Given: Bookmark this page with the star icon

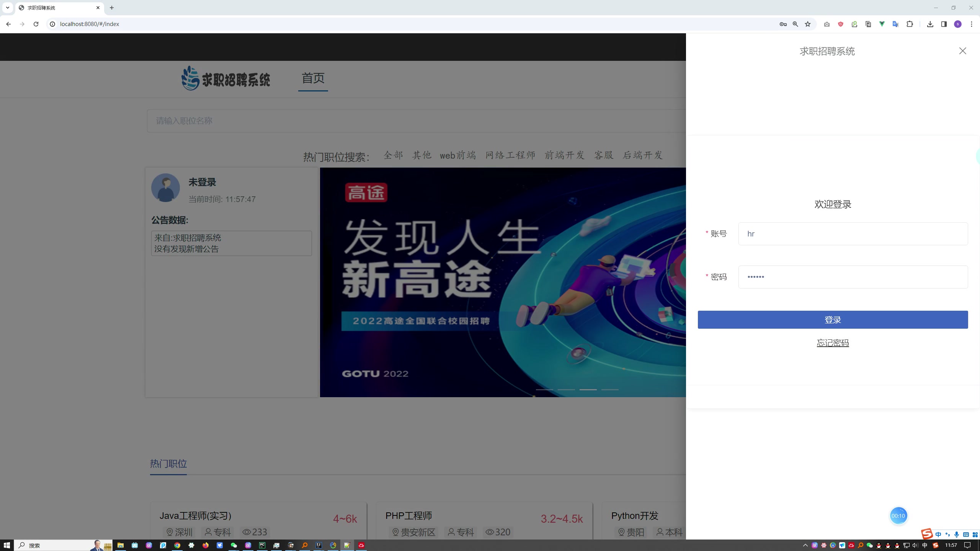Looking at the screenshot, I should pos(808,24).
